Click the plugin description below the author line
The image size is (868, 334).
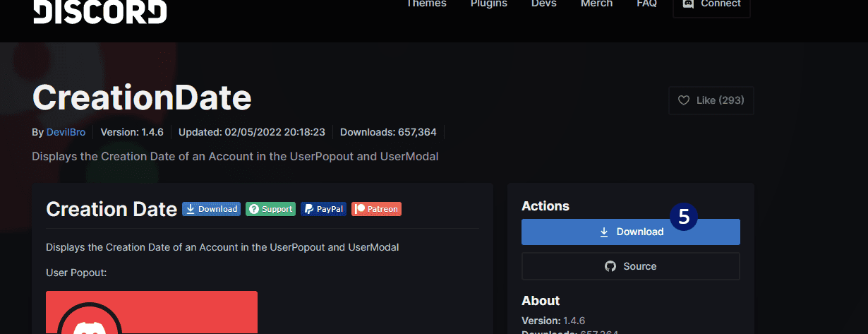pyautogui.click(x=235, y=156)
